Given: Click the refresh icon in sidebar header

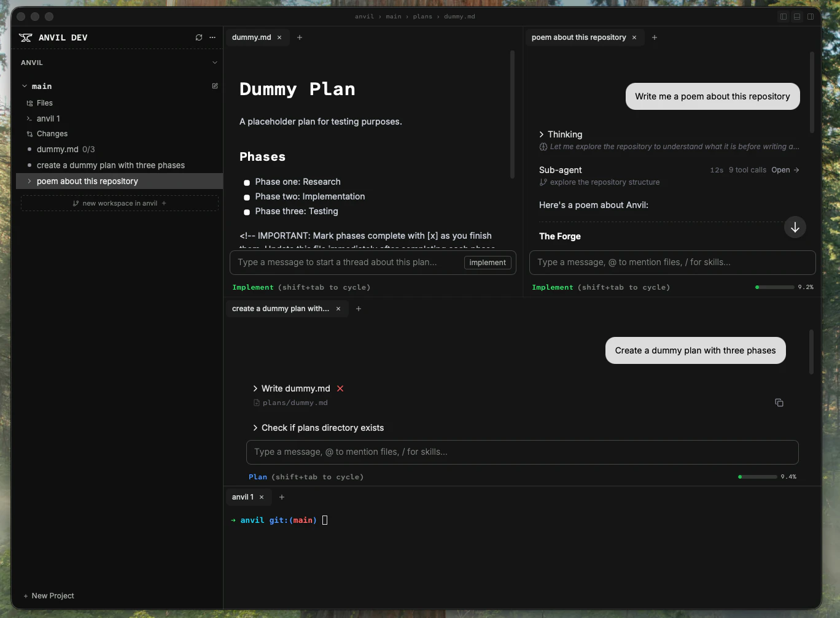Looking at the screenshot, I should click(199, 37).
